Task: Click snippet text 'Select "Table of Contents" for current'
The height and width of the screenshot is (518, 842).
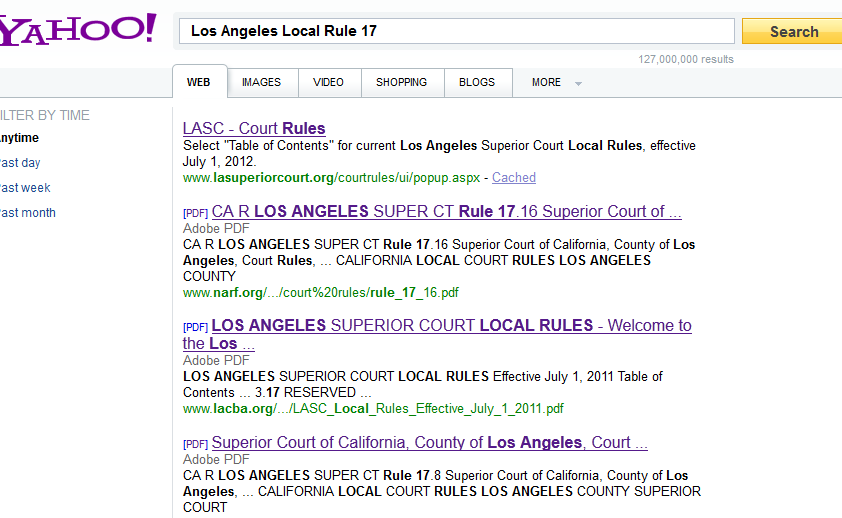Action: pos(289,145)
